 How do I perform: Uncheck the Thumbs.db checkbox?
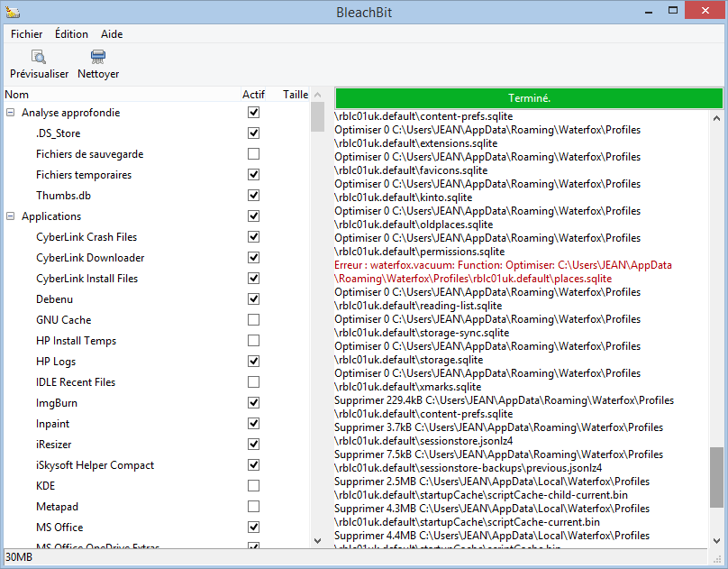253,196
